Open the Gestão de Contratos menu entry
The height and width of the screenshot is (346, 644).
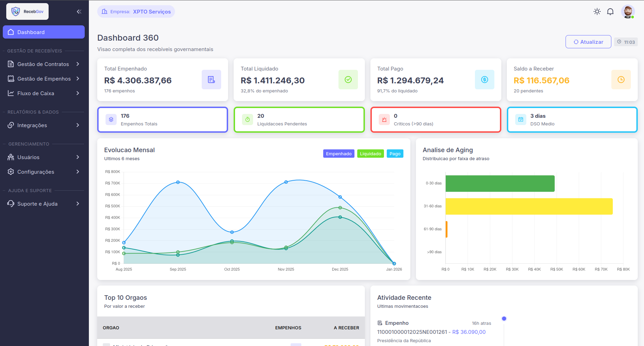[43, 64]
